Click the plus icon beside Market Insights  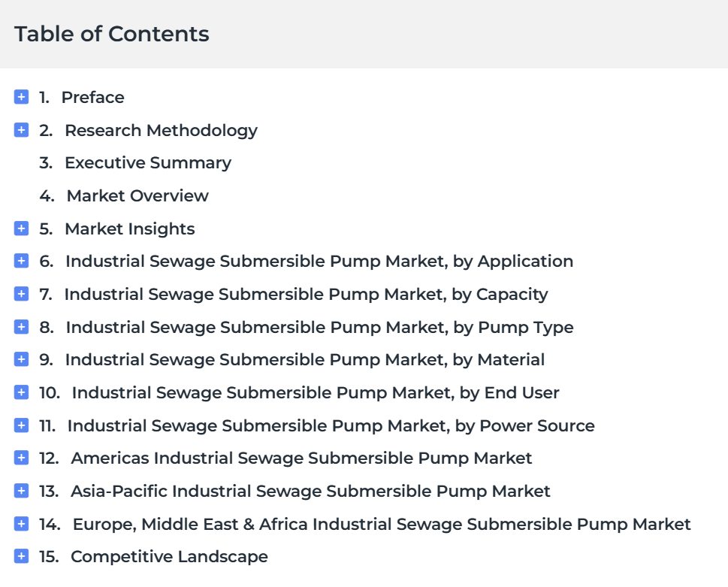click(x=21, y=228)
